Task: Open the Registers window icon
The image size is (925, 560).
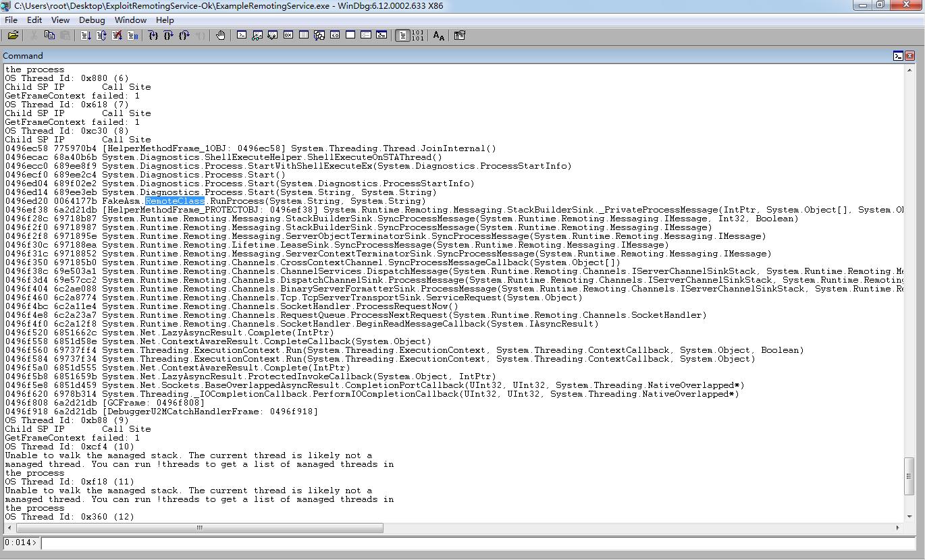Action: pyautogui.click(x=288, y=35)
